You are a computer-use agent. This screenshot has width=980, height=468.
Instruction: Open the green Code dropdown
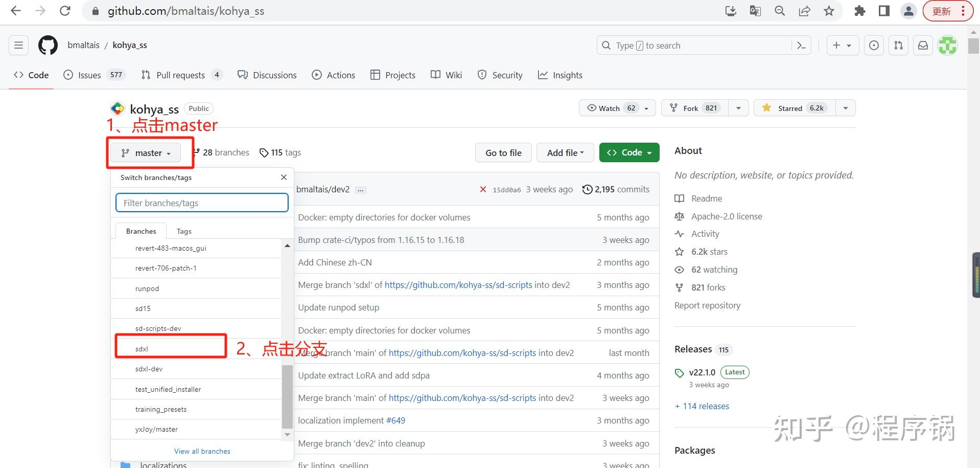629,152
